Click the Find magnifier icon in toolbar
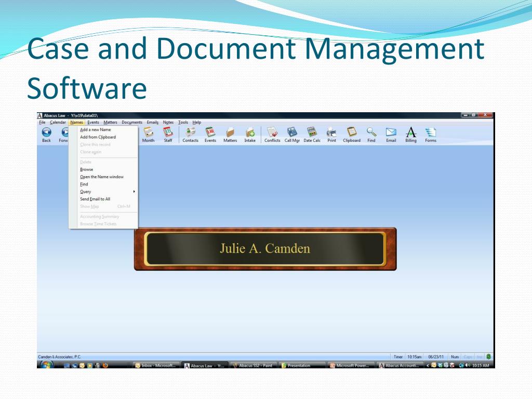Screen dimensions: 532x399 click(x=371, y=132)
